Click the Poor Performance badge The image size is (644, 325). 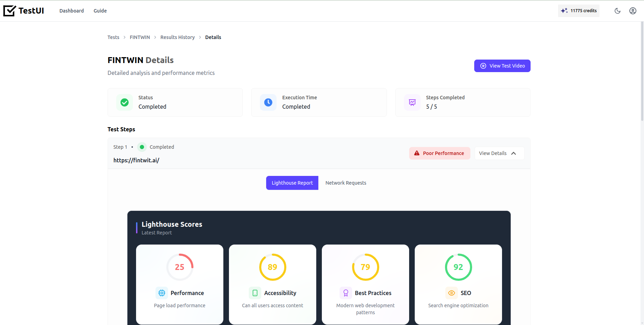pyautogui.click(x=440, y=153)
